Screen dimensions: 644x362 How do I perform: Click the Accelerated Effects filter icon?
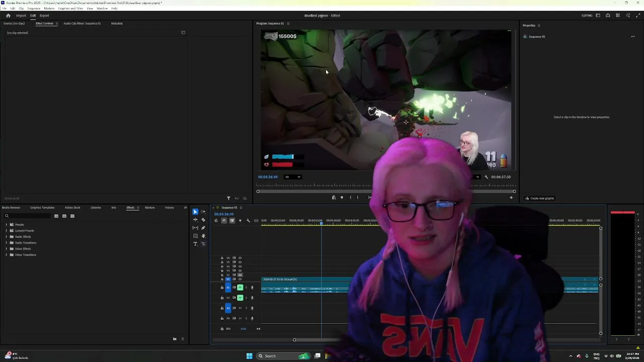tap(56, 216)
